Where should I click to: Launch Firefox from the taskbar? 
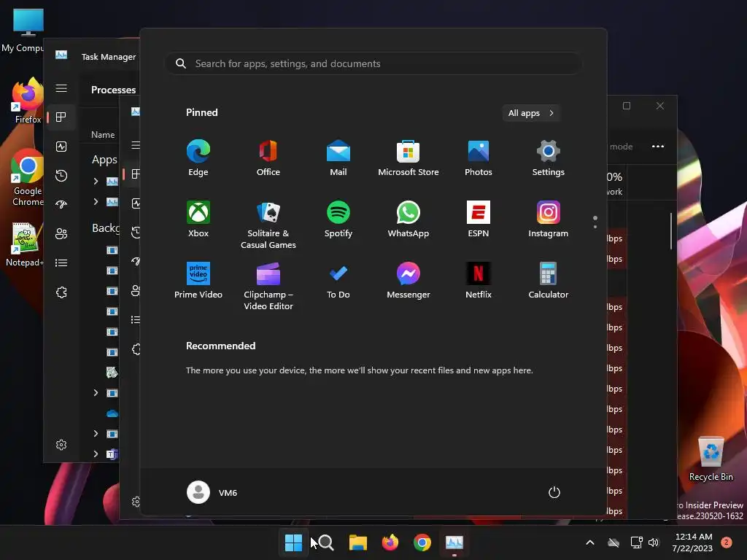tap(390, 542)
